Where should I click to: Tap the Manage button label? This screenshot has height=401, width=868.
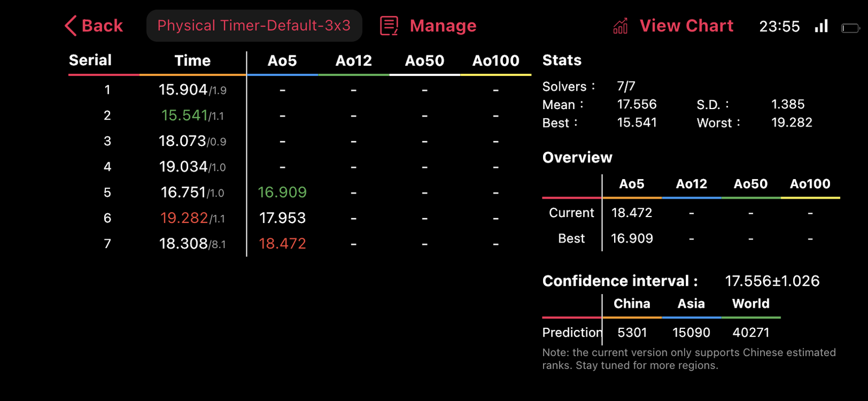click(443, 26)
